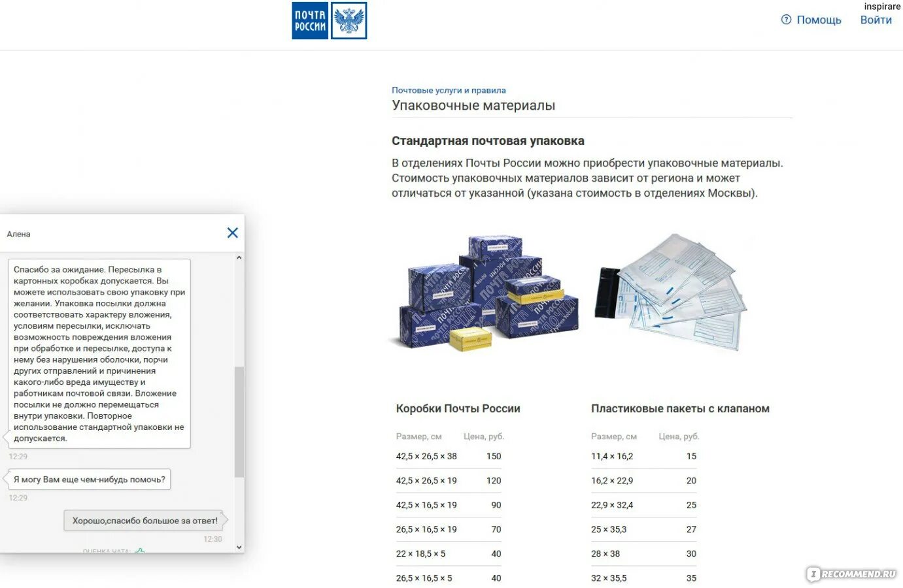Click the box price 150
The height and width of the screenshot is (588, 903).
[494, 457]
